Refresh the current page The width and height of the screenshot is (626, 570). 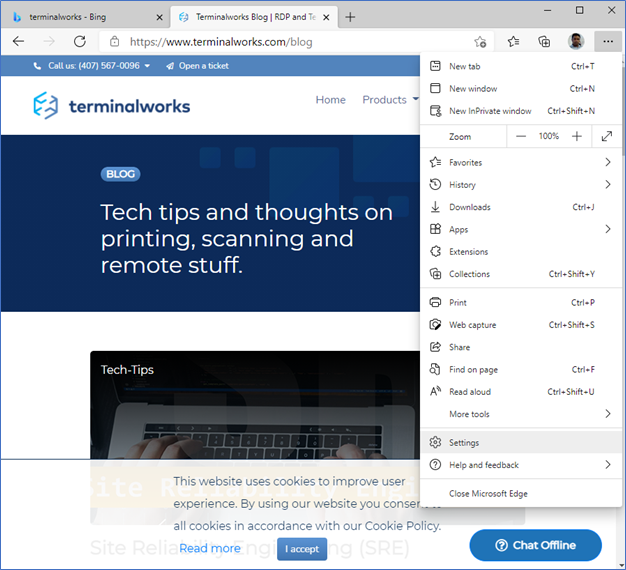coord(80,42)
